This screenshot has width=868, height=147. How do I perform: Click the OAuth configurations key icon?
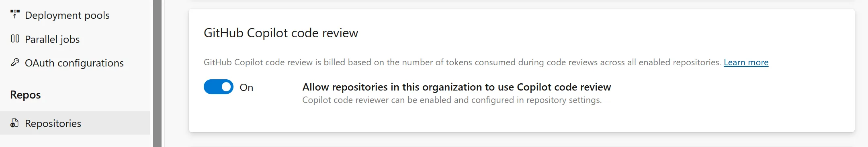(15, 62)
